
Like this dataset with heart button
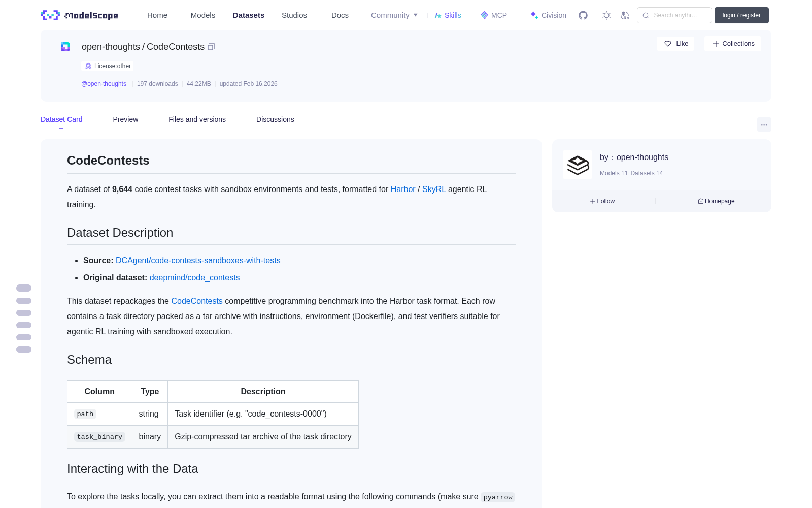675,44
